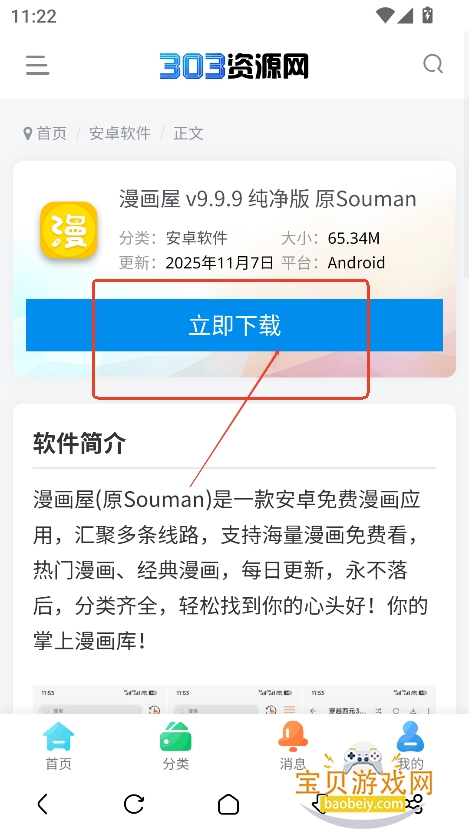Tap the search magnifier icon
This screenshot has width=469, height=834.
(x=433, y=65)
